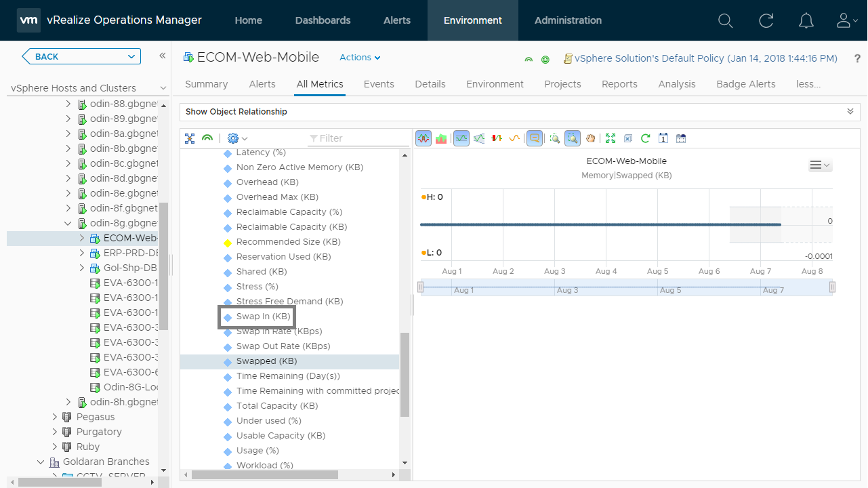
Task: Open Home in the top navigation
Action: coord(248,20)
